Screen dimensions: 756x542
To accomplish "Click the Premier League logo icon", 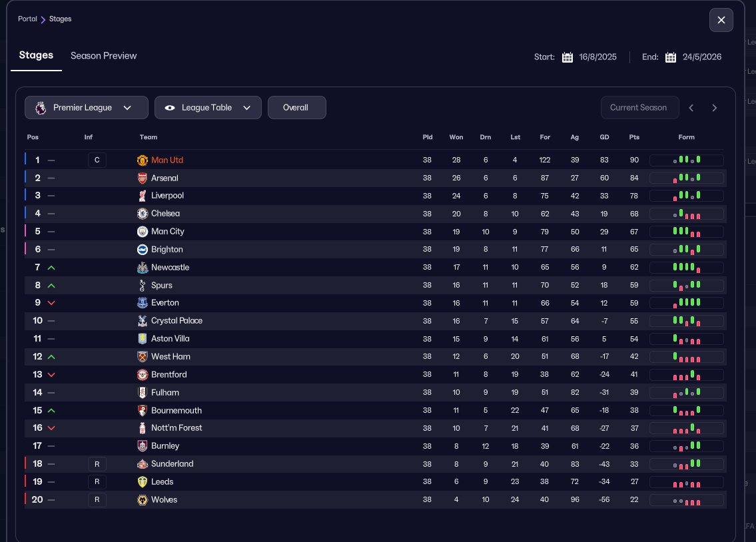I will pos(41,108).
